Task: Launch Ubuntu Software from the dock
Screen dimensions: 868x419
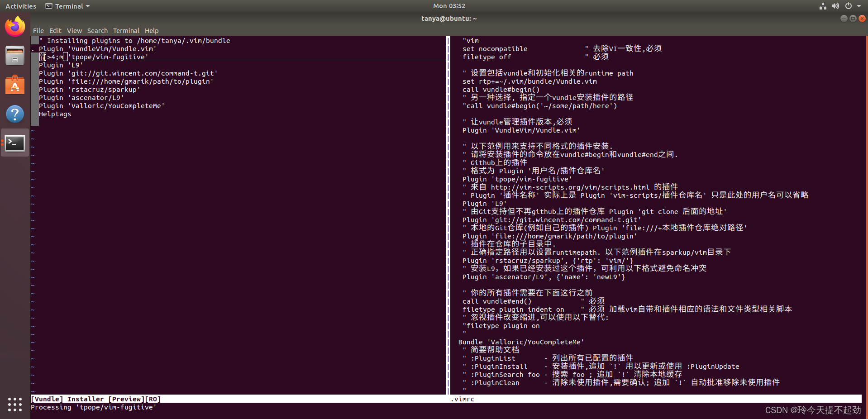Action: pos(15,85)
